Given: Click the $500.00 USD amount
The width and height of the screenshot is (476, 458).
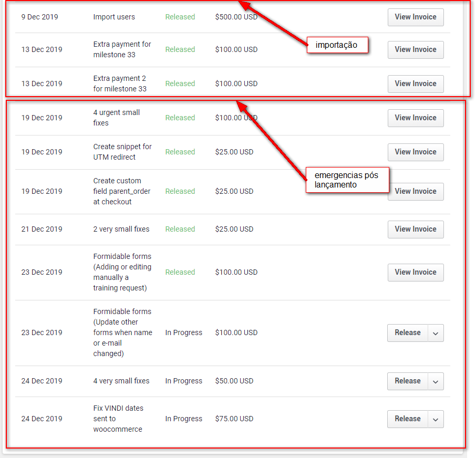Looking at the screenshot, I should pos(236,17).
